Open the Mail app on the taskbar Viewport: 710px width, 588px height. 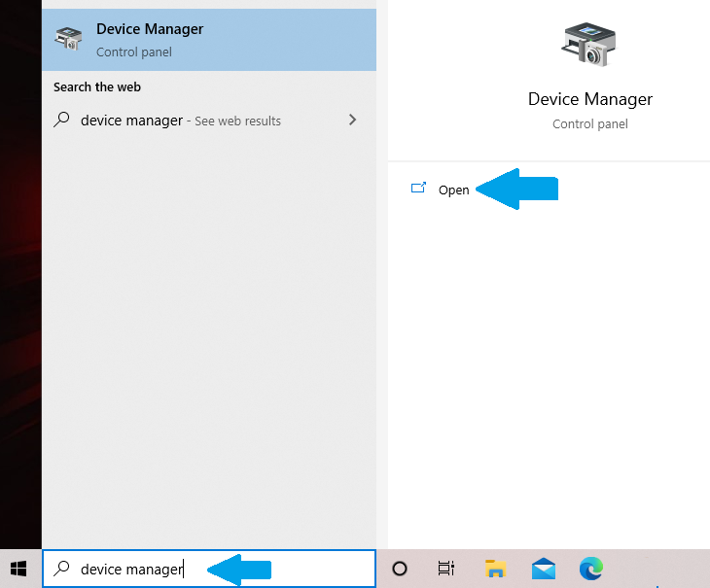[x=544, y=569]
